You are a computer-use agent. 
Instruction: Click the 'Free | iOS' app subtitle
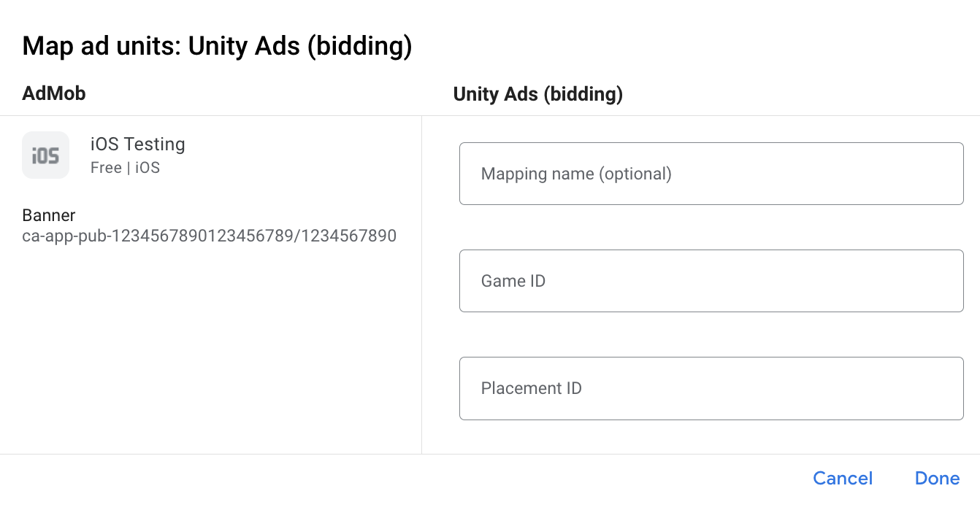125,168
